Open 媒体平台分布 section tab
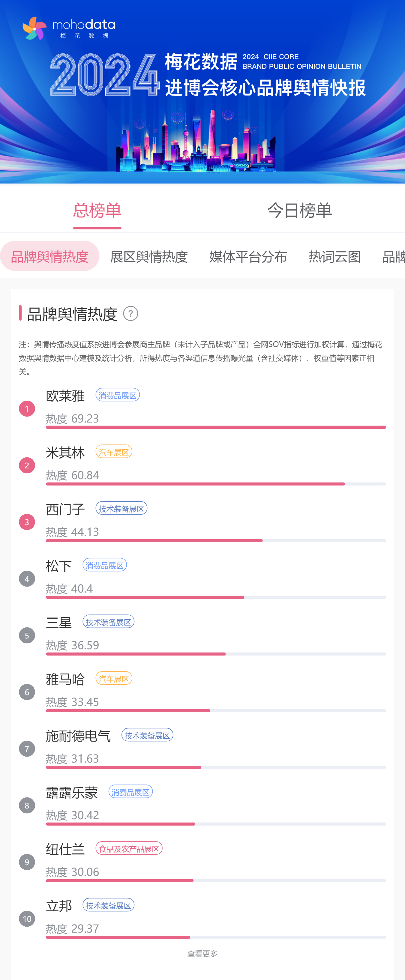The height and width of the screenshot is (980, 405). pos(248,256)
